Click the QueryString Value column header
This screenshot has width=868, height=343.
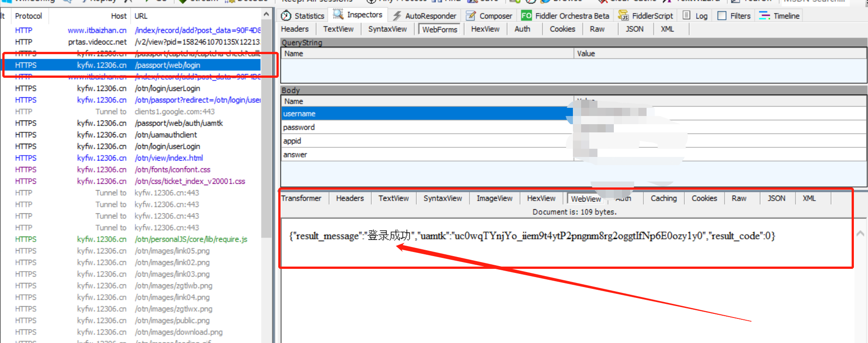tap(720, 54)
